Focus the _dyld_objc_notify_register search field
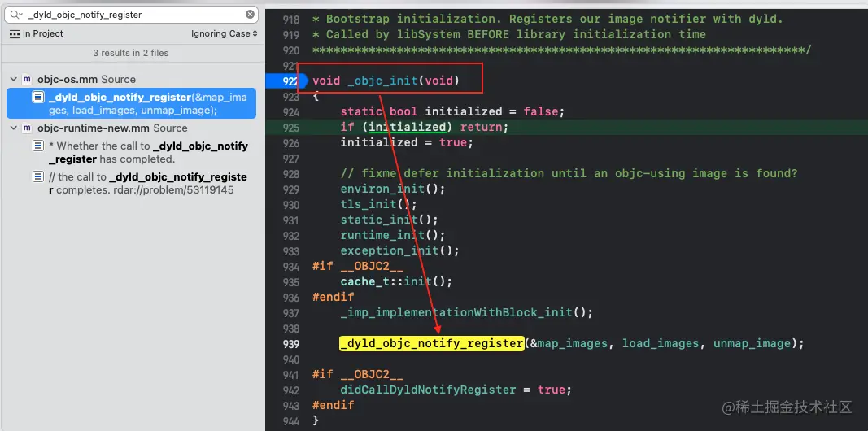The height and width of the screenshot is (431, 868). 133,15
